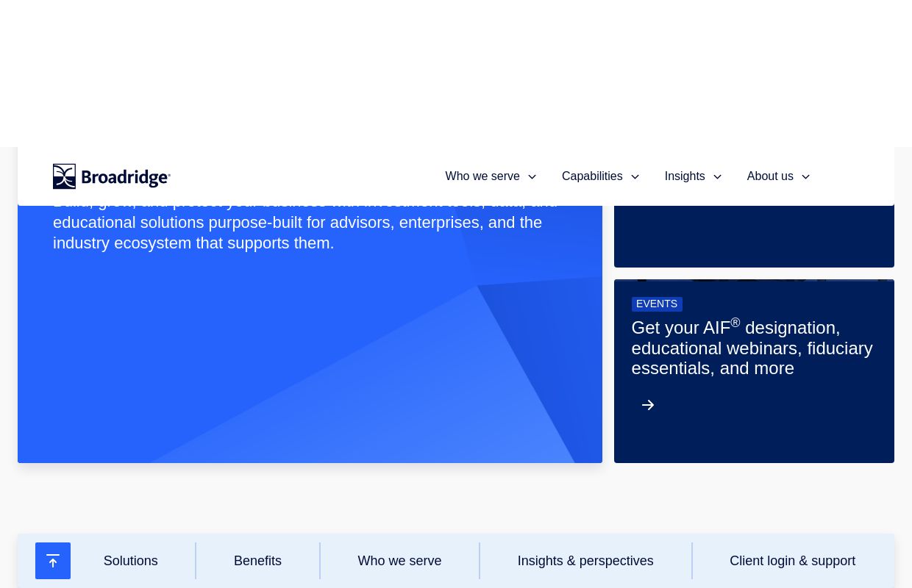The image size is (912, 588).
Task: Click the blue hero paragraph about advisors
Action: 297,232
